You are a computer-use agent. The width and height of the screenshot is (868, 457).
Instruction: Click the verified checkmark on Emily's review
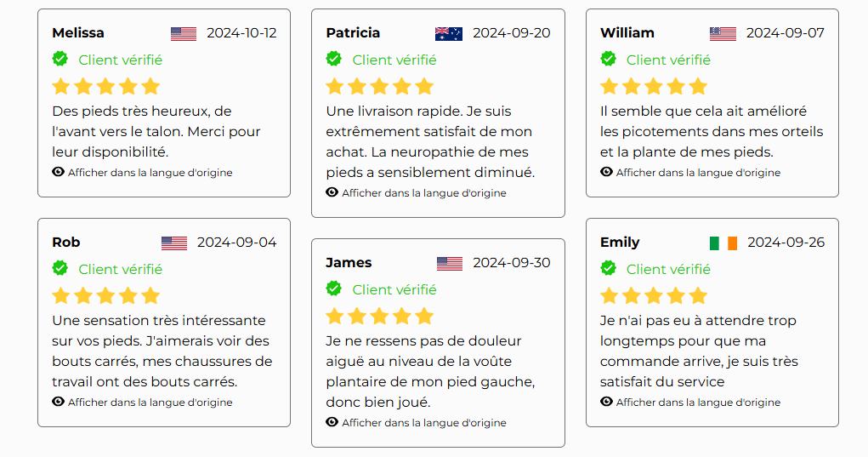coord(609,268)
